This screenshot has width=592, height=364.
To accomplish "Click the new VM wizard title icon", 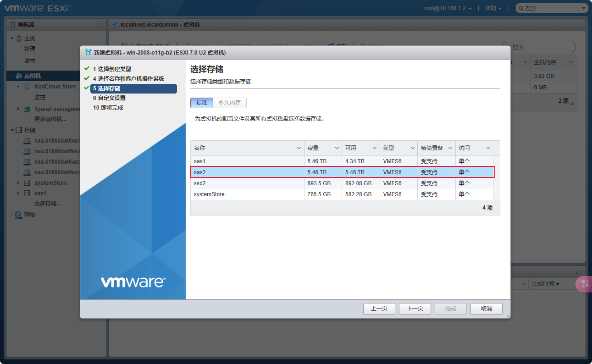I will [x=88, y=53].
